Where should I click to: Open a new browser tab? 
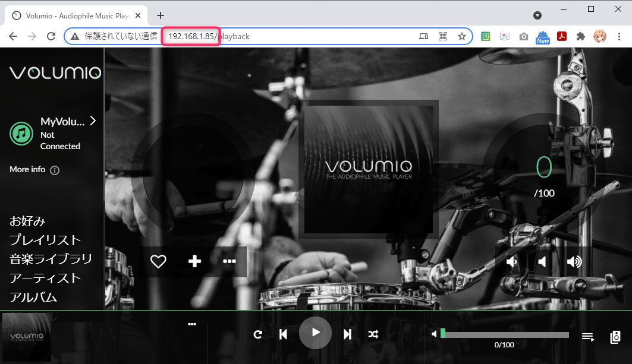(161, 15)
